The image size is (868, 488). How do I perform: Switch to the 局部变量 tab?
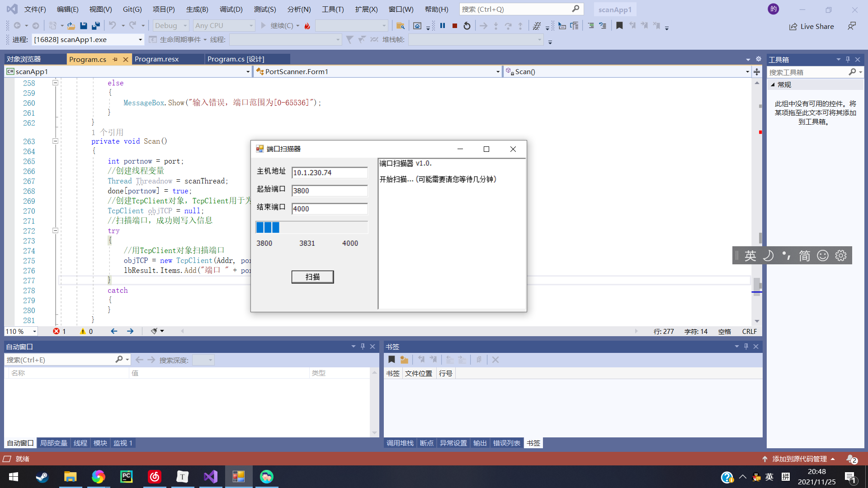tap(53, 443)
